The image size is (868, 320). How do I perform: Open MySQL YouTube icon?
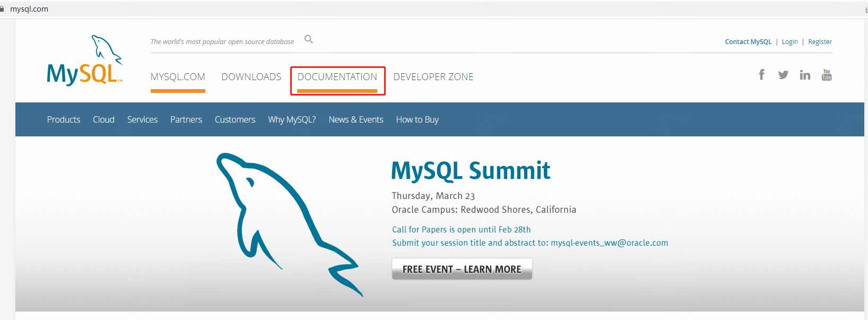click(x=827, y=75)
